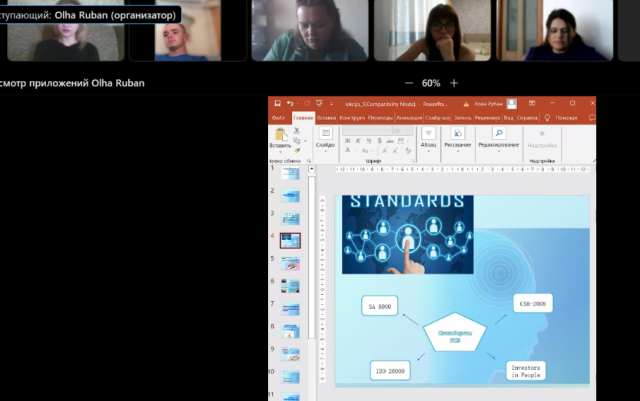Viewport: 640px width, 401px height.
Task: Toggle strikethrough abc formatting
Action: 390,141
